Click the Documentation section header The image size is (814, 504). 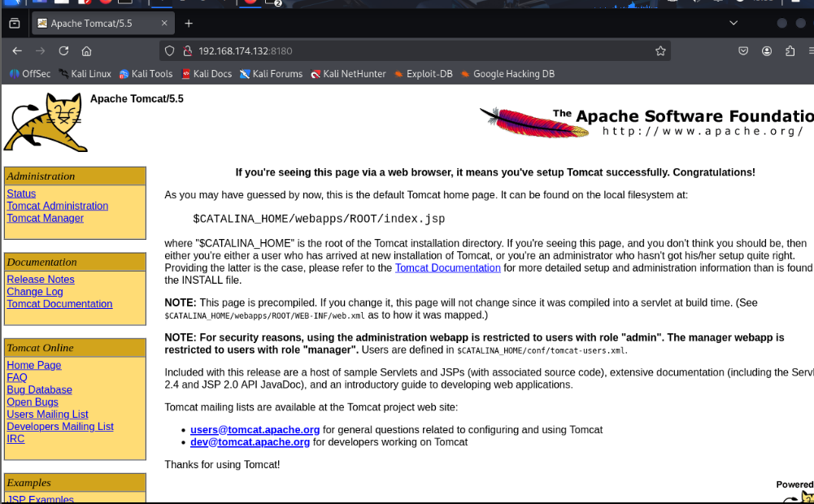pyautogui.click(x=75, y=262)
